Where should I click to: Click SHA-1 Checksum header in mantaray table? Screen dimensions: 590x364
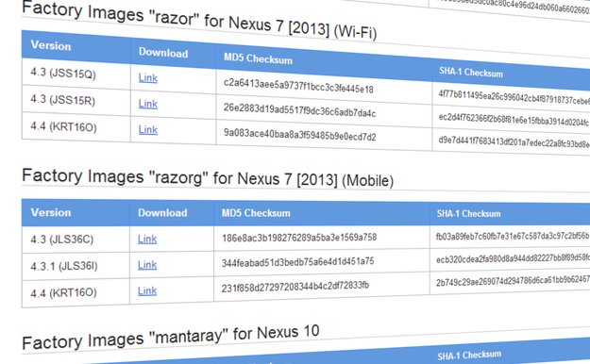click(469, 356)
